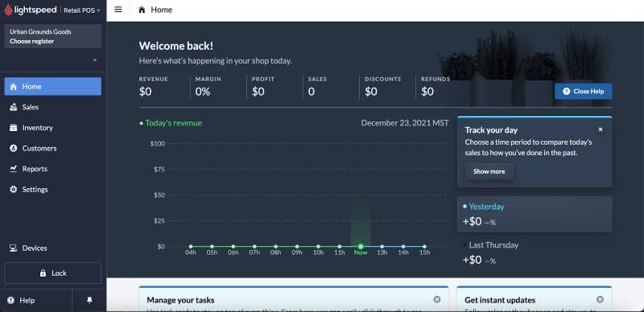This screenshot has height=312, width=644.
Task: Open Help in the sidebar footer
Action: coord(22,301)
